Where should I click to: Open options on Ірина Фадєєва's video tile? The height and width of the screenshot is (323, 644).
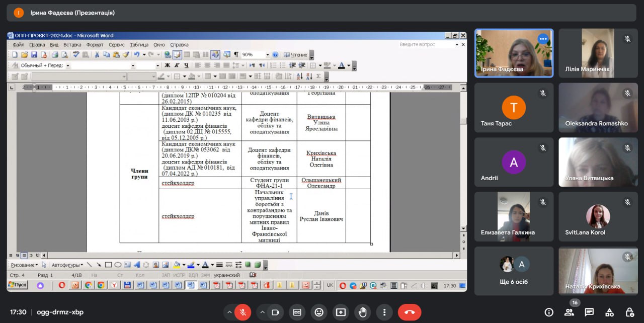point(542,39)
